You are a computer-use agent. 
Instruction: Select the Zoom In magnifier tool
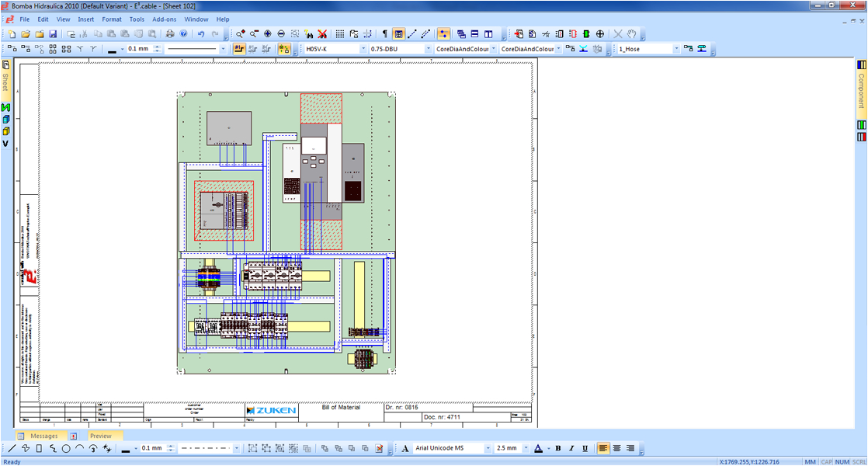point(238,33)
